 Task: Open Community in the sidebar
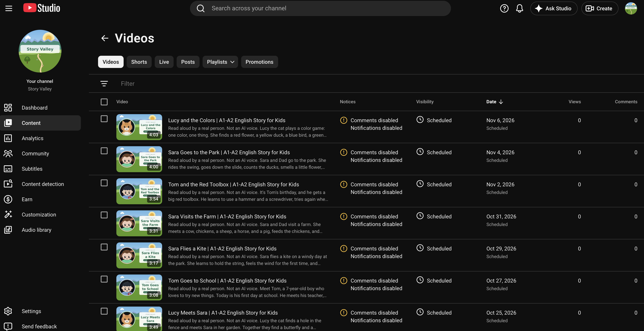point(40,153)
